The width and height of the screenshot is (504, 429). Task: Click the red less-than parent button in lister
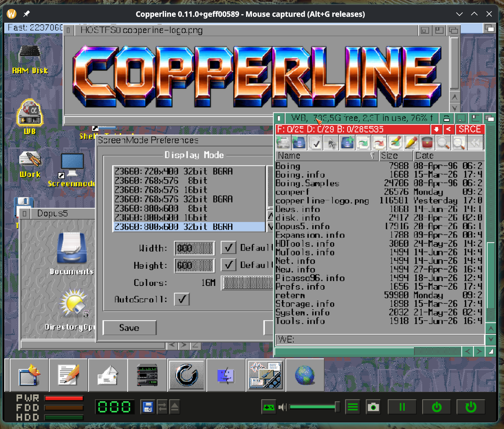tap(448, 129)
